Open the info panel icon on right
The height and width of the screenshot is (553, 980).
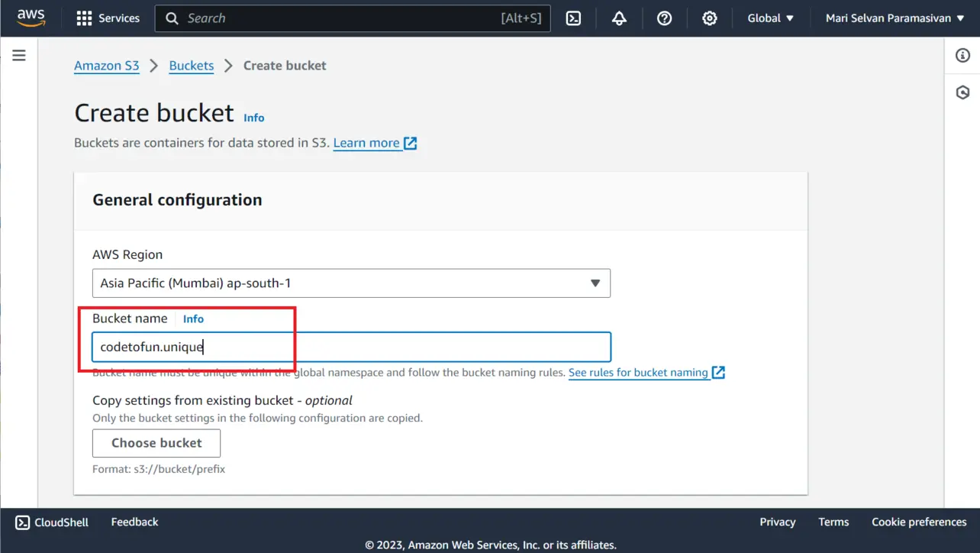[x=962, y=55]
